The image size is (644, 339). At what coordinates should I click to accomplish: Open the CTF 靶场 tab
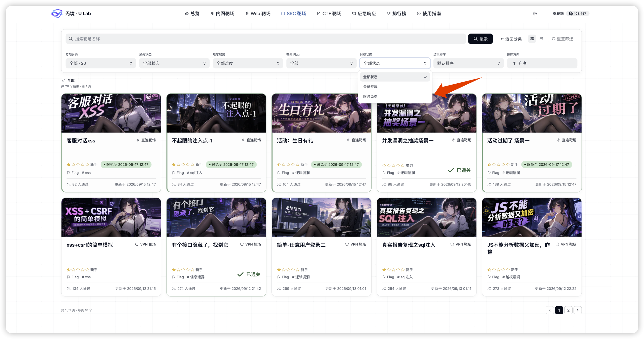[329, 14]
